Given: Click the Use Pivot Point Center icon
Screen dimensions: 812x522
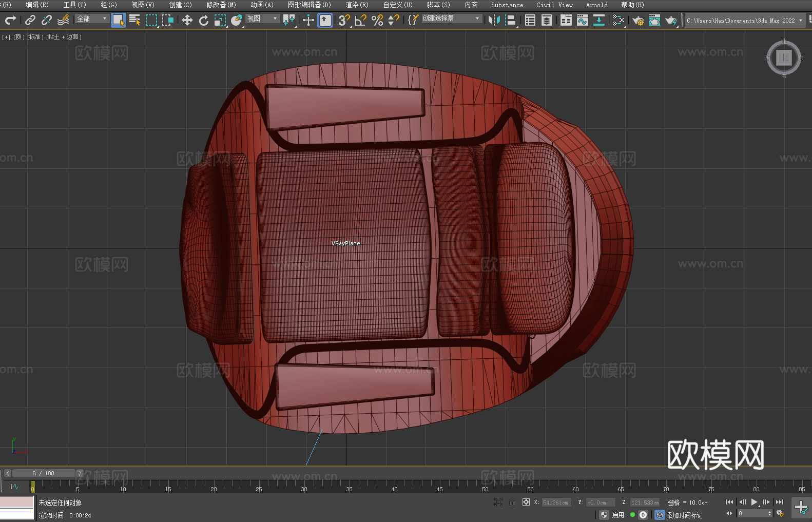Looking at the screenshot, I should [289, 20].
